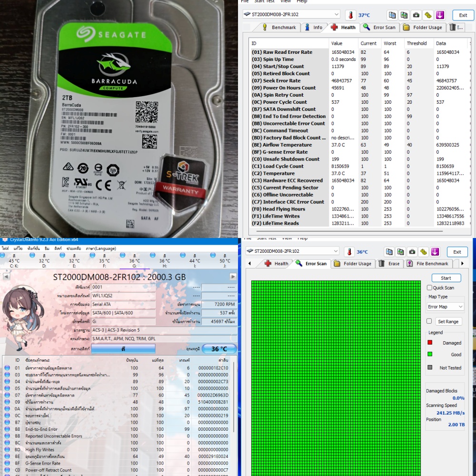476x476 pixels.
Task: Switch to the Erase tab
Action: 389,264
